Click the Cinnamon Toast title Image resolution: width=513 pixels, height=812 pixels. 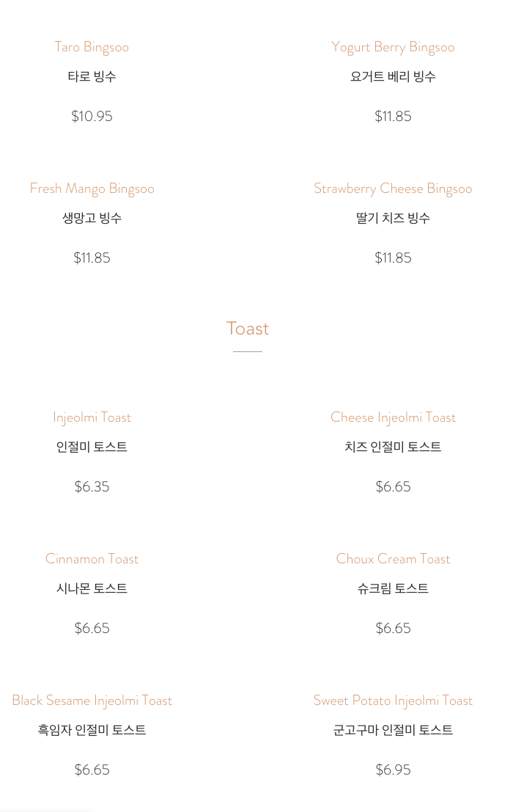pos(92,559)
